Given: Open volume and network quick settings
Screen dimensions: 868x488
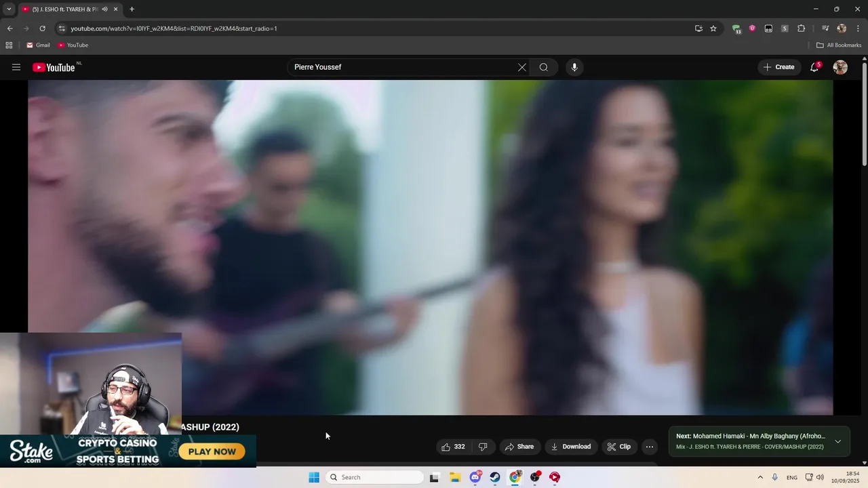Looking at the screenshot, I should [814, 477].
